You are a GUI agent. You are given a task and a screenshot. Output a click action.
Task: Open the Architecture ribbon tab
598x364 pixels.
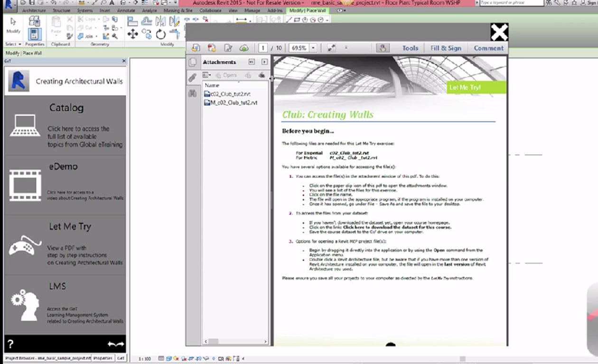tap(34, 10)
